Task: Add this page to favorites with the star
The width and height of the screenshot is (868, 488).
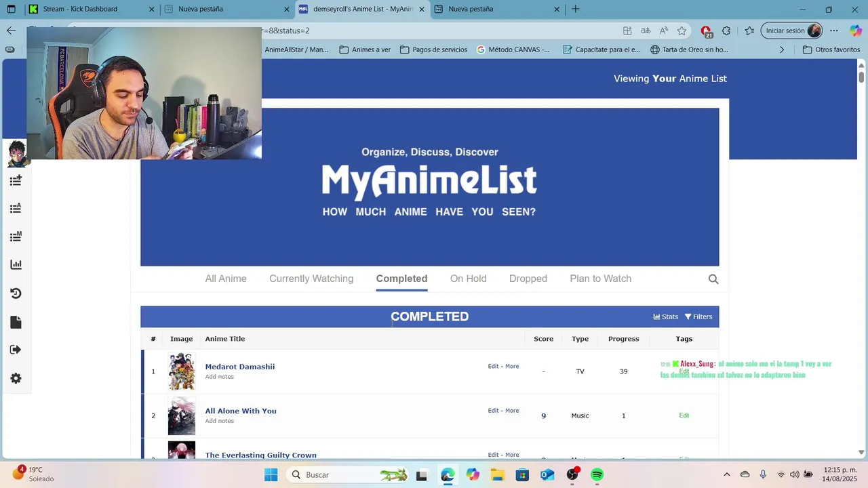Action: [682, 30]
